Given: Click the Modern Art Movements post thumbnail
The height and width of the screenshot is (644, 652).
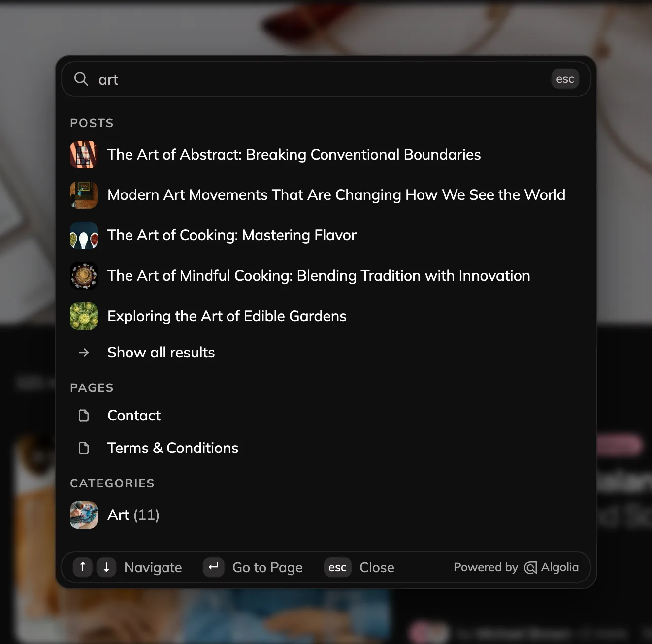Looking at the screenshot, I should pos(84,195).
